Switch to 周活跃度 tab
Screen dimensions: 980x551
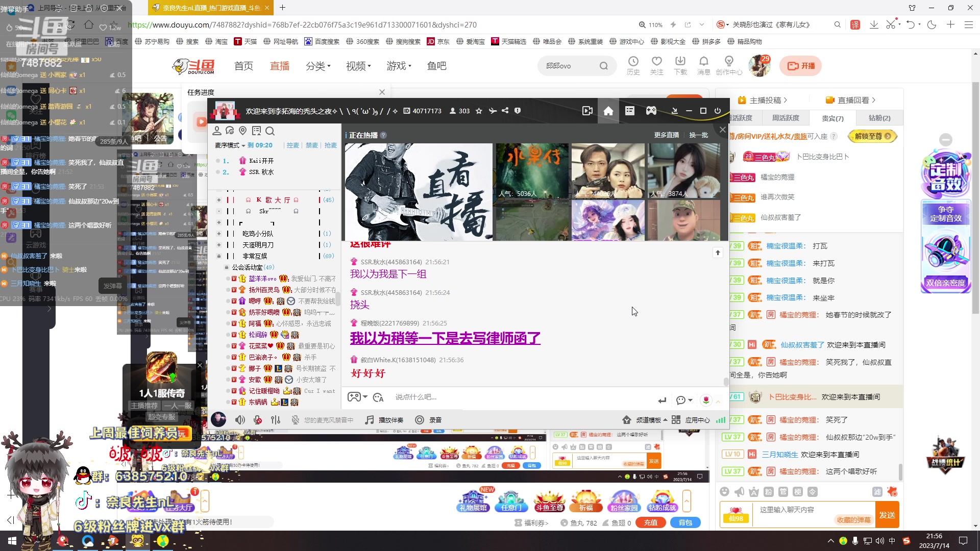point(785,118)
